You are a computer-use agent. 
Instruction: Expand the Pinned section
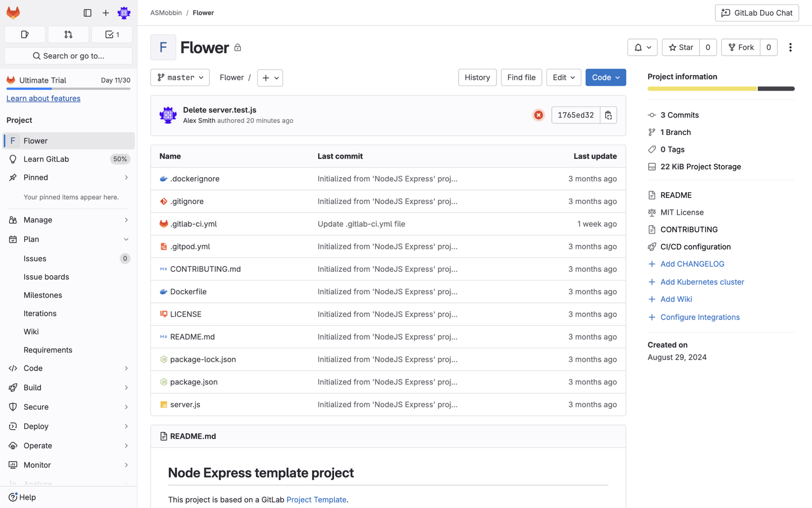[69, 177]
